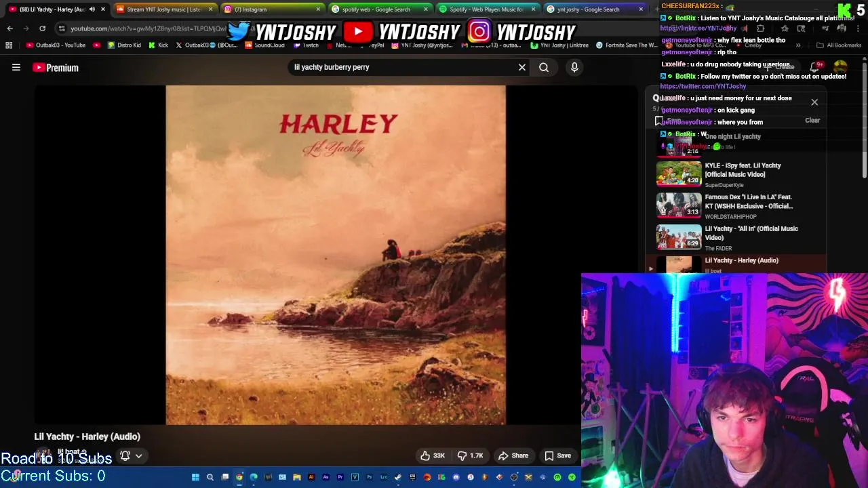Run search with the magnifier button
The width and height of the screenshot is (868, 488).
(x=544, y=67)
